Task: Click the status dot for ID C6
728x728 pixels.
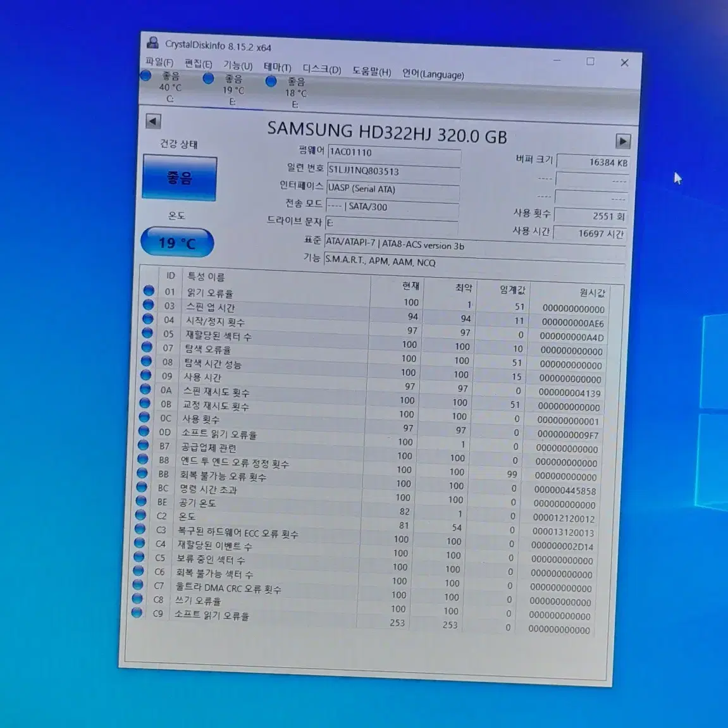Action: (x=139, y=570)
